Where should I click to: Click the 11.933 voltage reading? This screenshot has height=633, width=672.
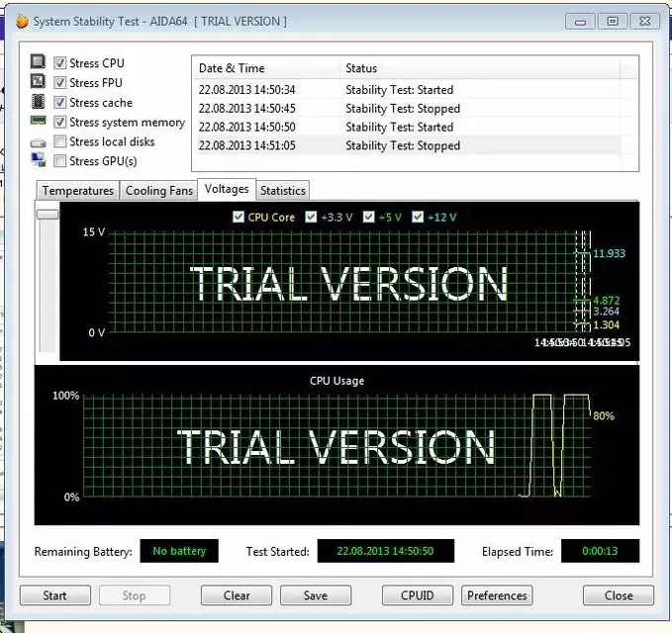point(609,253)
